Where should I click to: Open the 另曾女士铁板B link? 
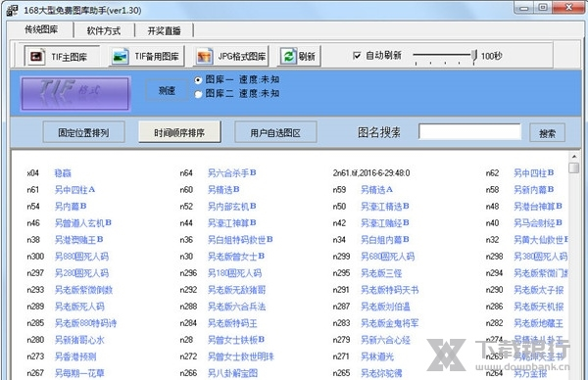point(236,340)
